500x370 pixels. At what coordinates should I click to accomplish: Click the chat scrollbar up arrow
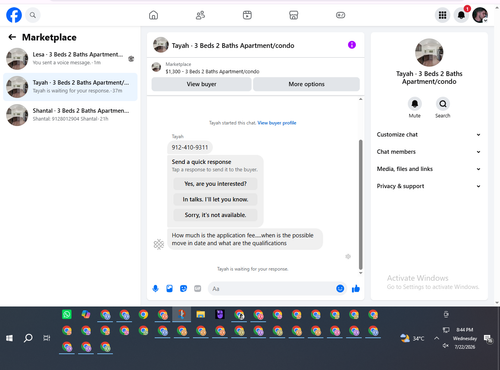(360, 99)
